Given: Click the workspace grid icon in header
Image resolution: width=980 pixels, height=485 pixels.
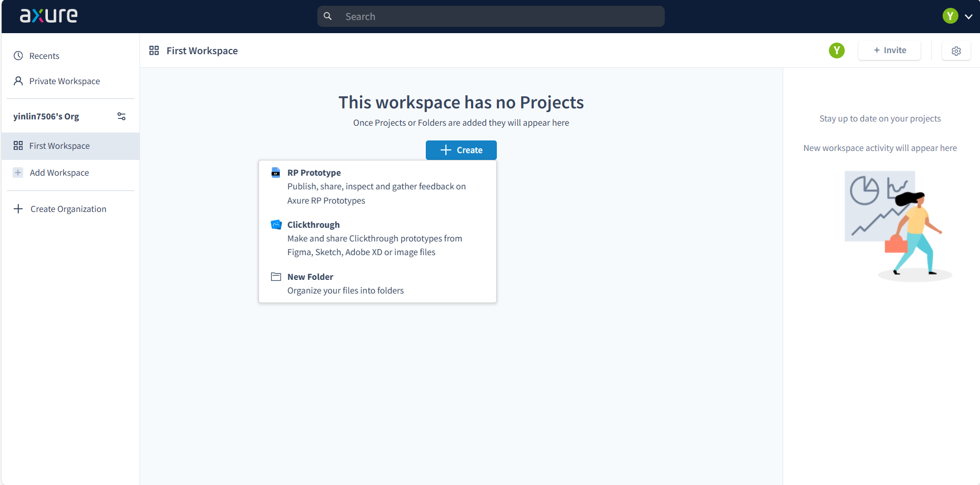Looking at the screenshot, I should point(154,50).
